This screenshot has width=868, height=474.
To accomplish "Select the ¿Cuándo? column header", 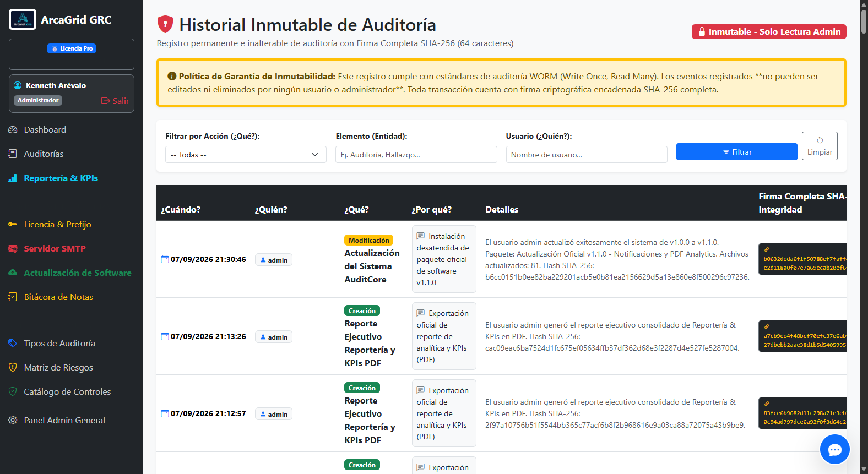I will tap(181, 210).
